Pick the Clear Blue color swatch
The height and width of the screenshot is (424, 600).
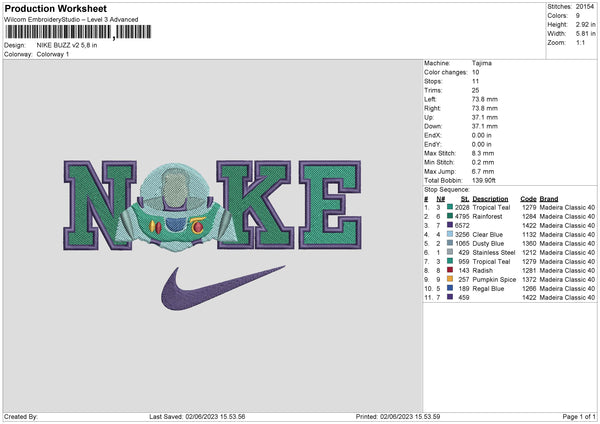pyautogui.click(x=450, y=234)
